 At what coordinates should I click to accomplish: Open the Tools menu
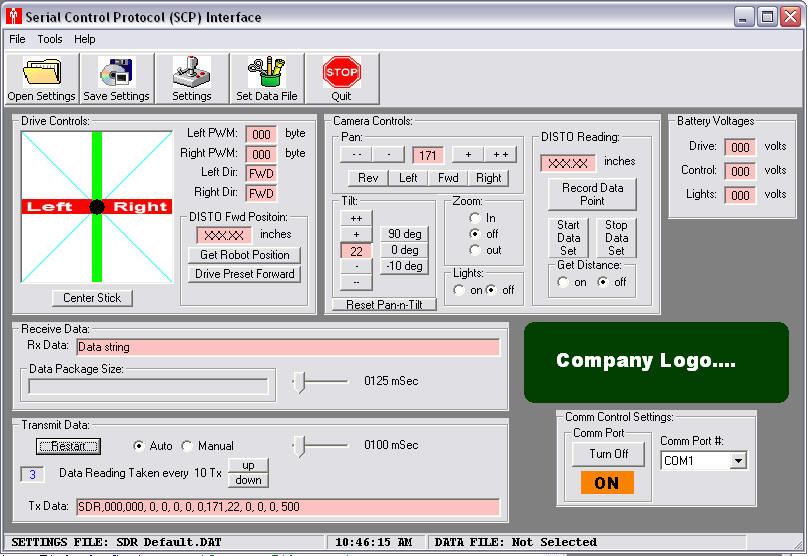click(50, 39)
